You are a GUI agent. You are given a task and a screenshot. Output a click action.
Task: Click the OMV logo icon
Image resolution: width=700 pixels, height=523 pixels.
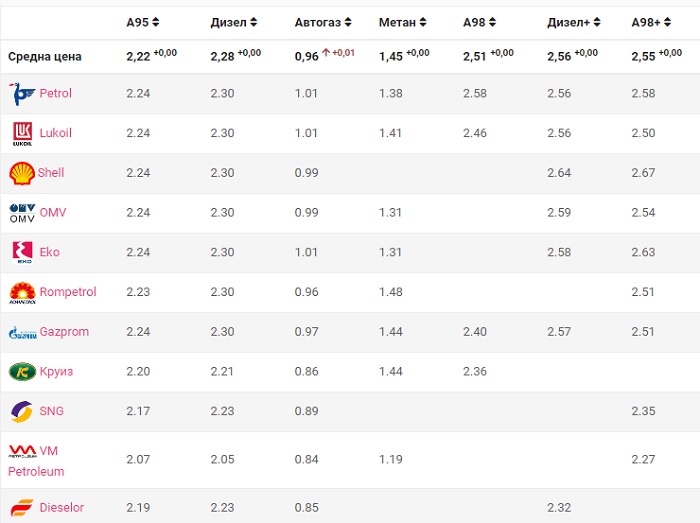(22, 213)
